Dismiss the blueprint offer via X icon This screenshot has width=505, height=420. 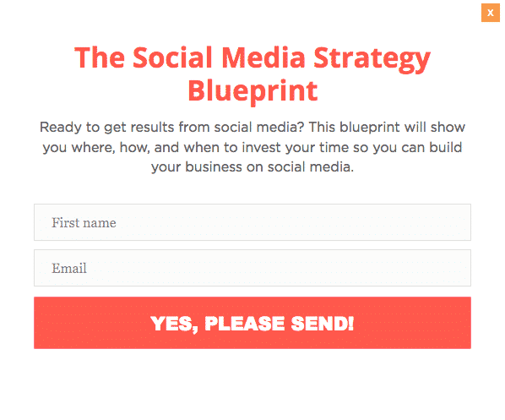click(x=490, y=13)
